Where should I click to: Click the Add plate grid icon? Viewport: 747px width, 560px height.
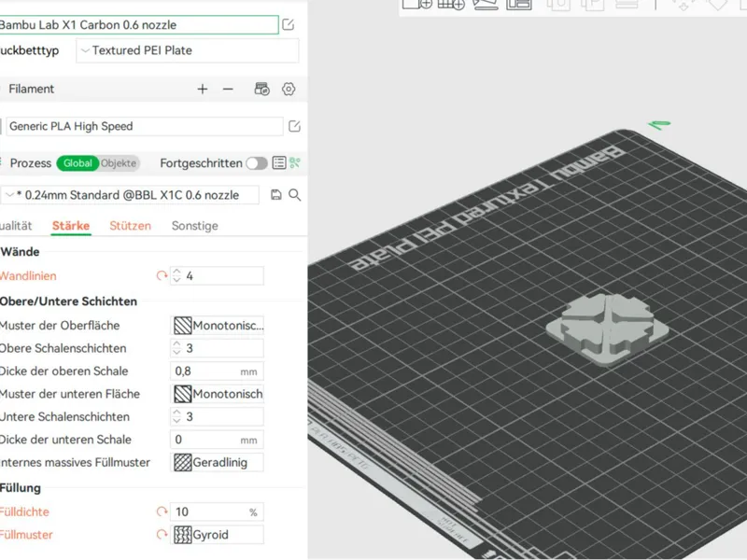pos(451,4)
